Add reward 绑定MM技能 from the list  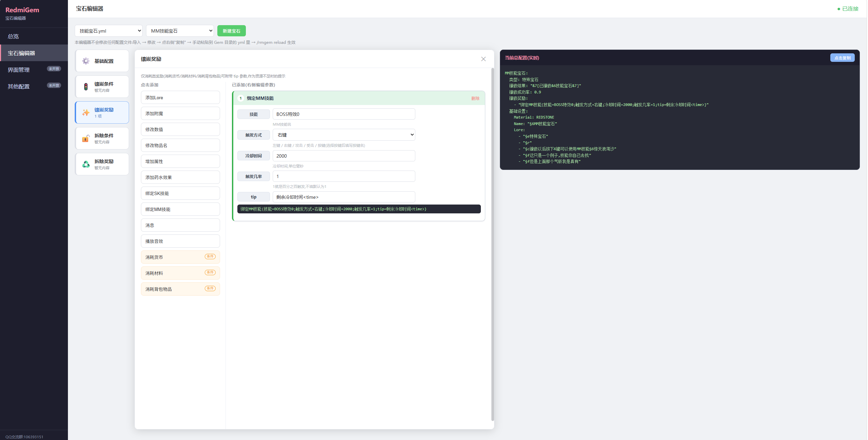(x=180, y=209)
